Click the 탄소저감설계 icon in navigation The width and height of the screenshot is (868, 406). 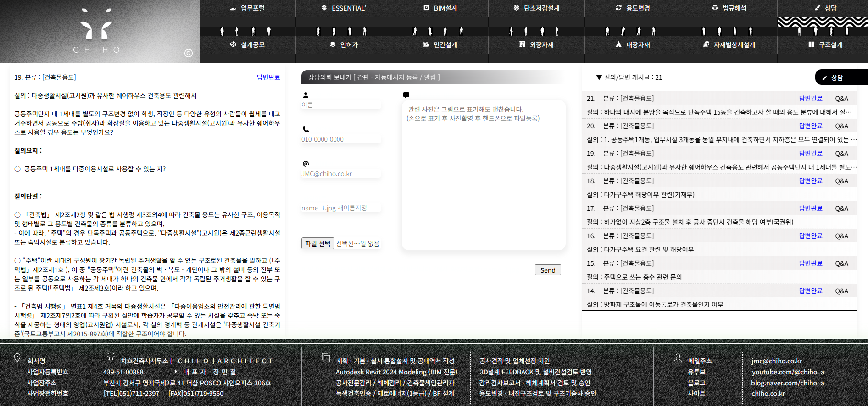(516, 8)
